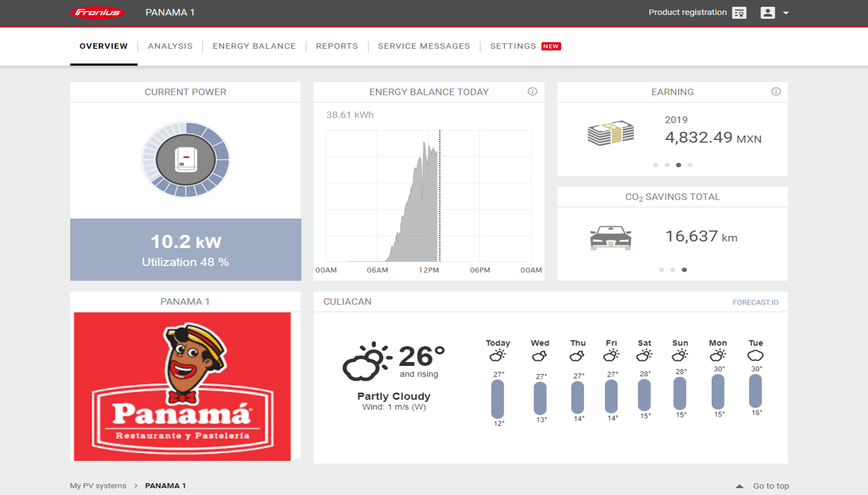Open the Analysis tab
Image resolution: width=868 pixels, height=495 pixels.
[x=170, y=46]
